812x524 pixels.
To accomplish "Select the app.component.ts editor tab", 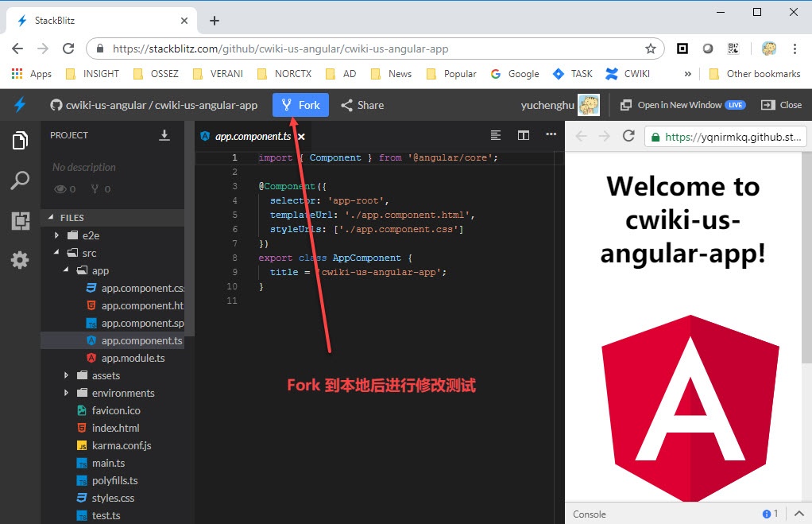I will [x=253, y=136].
